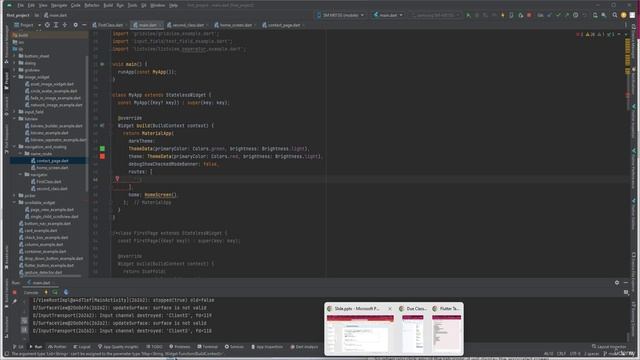Image resolution: width=640 pixels, height=360 pixels.
Task: Open the main.dart run configuration dropdown
Action: point(388,15)
